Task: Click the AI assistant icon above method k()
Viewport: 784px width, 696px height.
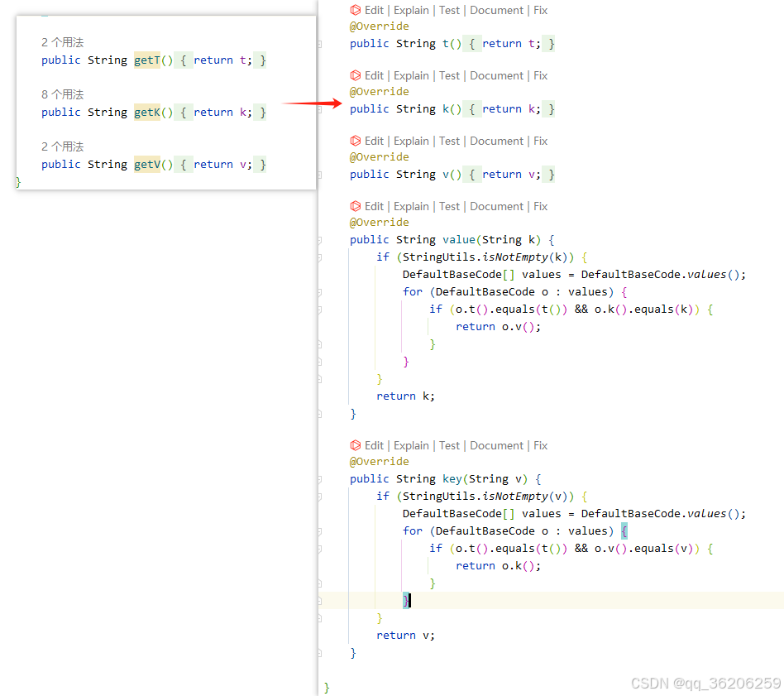Action: 355,75
